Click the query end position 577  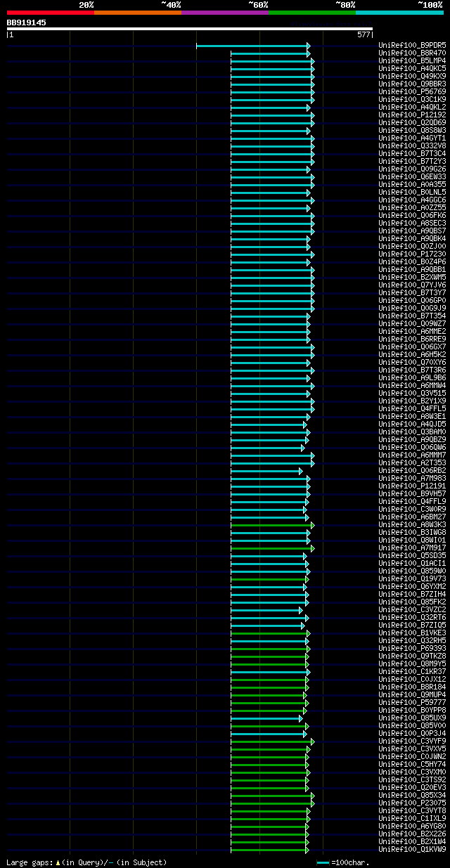point(364,34)
